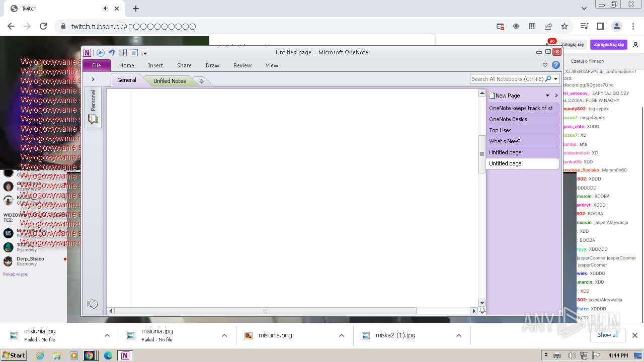The image size is (644, 362).
Task: Open Chrome media control icon
Action: pos(584,26)
